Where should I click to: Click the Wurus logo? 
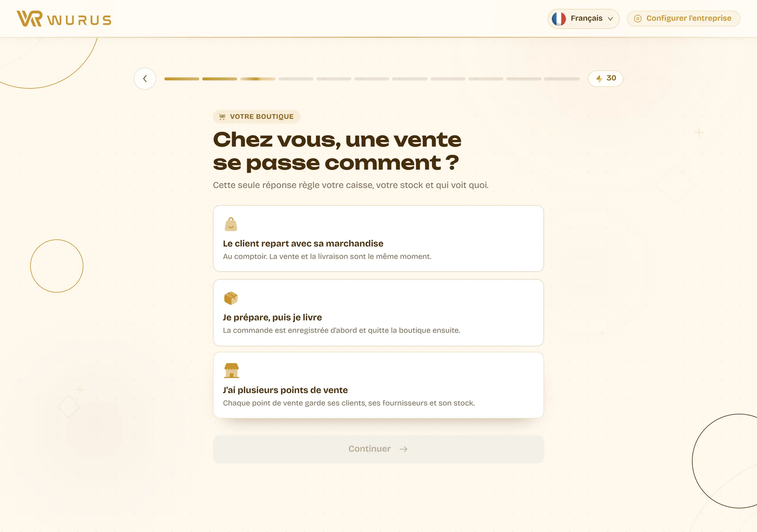click(64, 19)
